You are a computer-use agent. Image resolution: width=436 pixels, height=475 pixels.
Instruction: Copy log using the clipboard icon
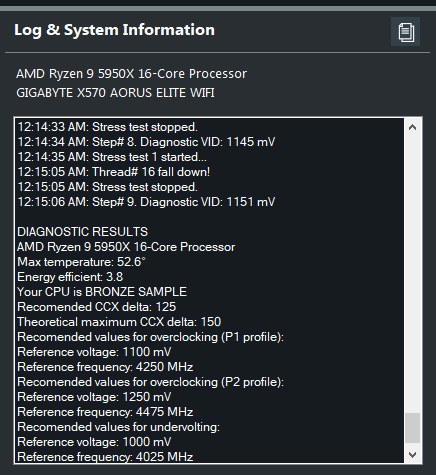[x=405, y=32]
